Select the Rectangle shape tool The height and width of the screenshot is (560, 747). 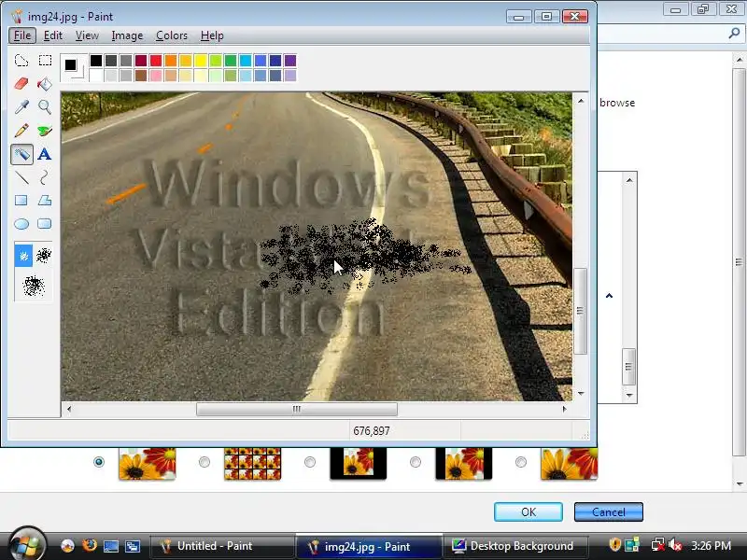pos(21,201)
